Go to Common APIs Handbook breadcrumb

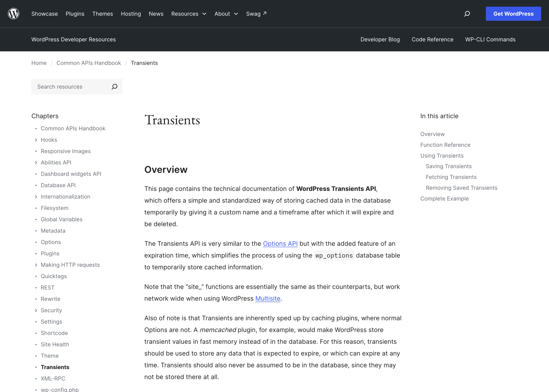(x=89, y=63)
